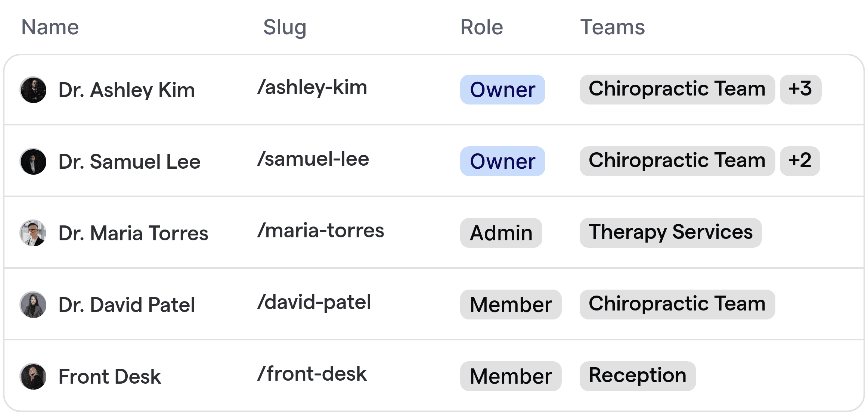Expand the +3 teams on Dr. Ashley Kim's row

[800, 90]
